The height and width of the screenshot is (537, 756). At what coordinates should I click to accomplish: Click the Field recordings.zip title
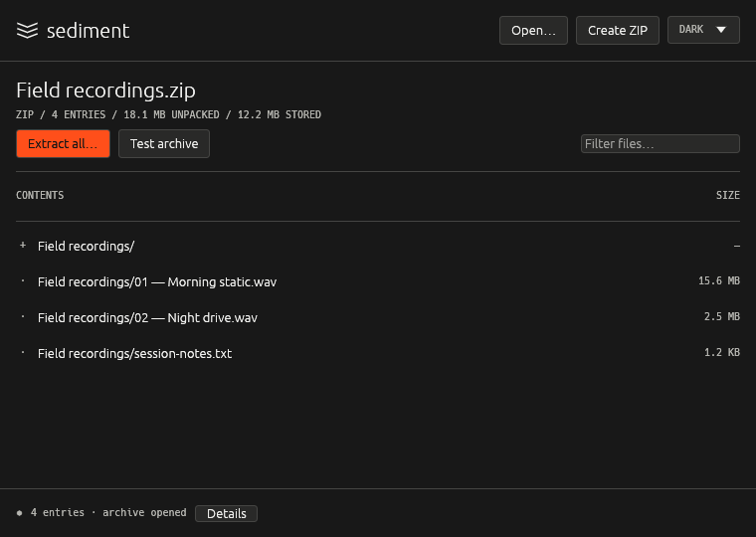[x=106, y=90]
